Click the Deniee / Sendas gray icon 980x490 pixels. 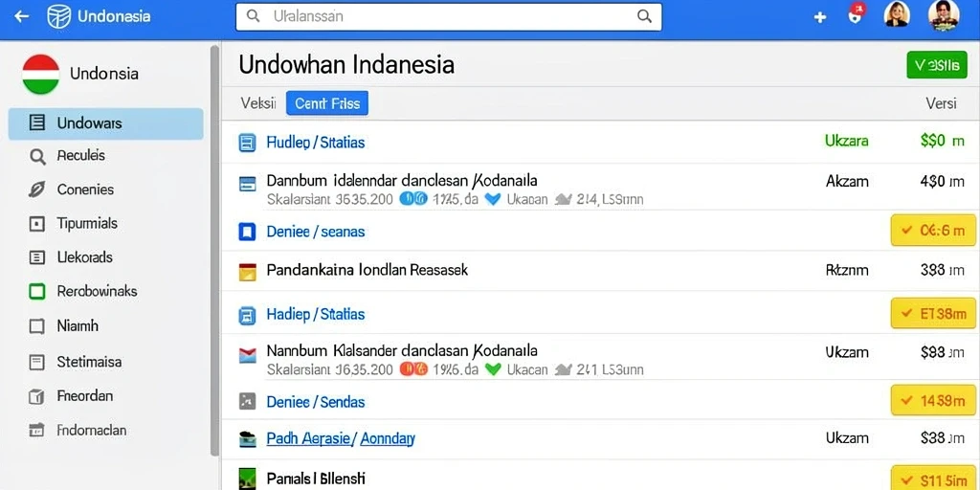(248, 401)
